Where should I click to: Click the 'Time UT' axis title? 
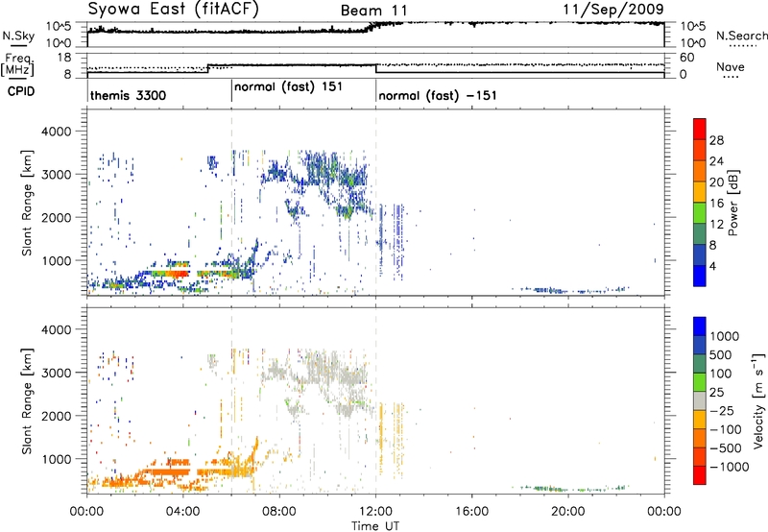click(375, 525)
